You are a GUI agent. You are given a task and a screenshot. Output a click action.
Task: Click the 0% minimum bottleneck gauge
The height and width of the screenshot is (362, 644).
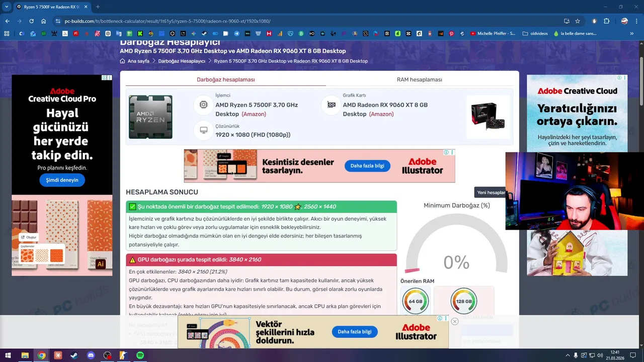click(456, 244)
